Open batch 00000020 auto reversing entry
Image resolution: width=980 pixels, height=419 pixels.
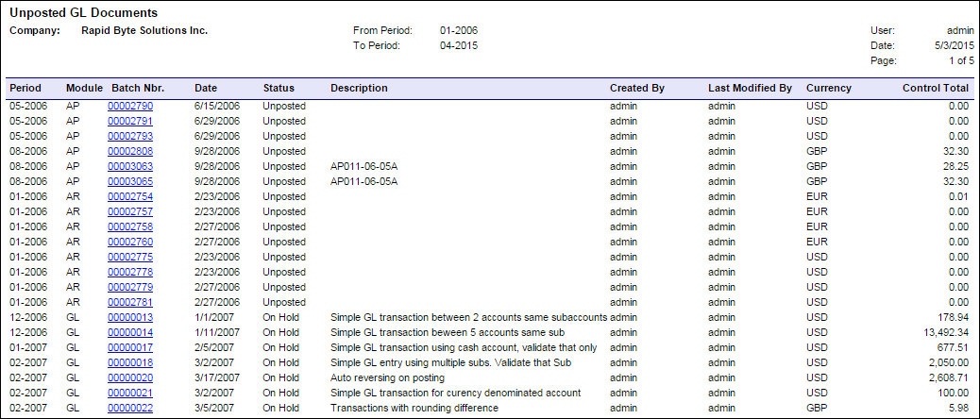(130, 378)
